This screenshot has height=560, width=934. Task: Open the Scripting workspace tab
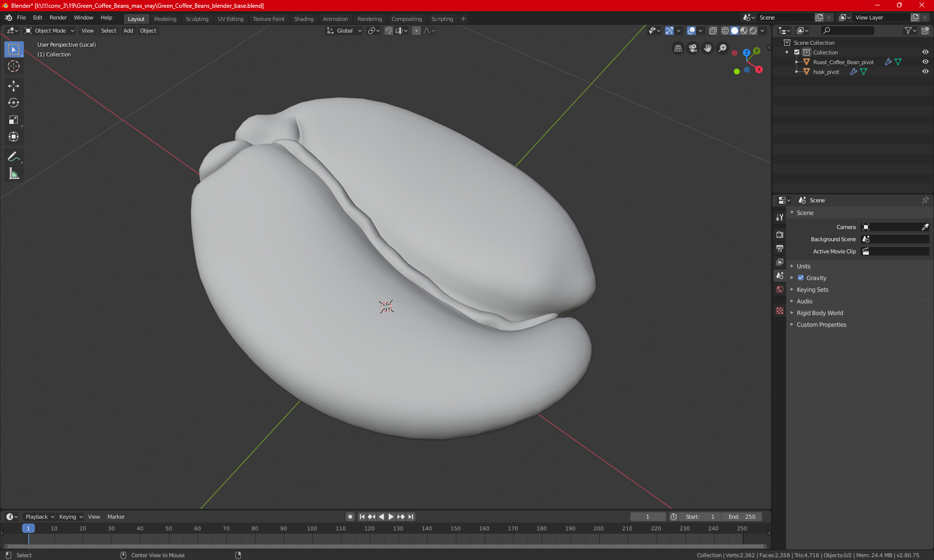click(442, 19)
